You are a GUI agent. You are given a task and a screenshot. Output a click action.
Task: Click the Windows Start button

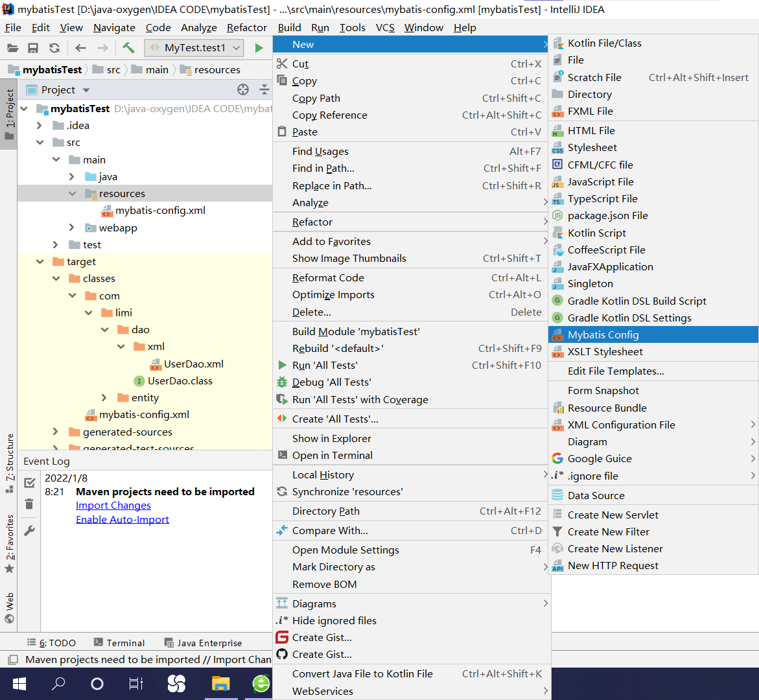click(x=19, y=684)
